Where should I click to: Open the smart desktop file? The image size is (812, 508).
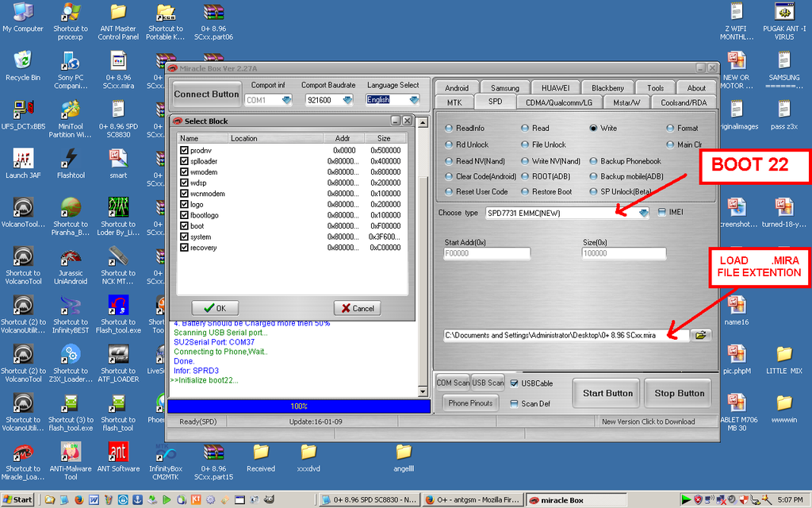click(x=118, y=164)
